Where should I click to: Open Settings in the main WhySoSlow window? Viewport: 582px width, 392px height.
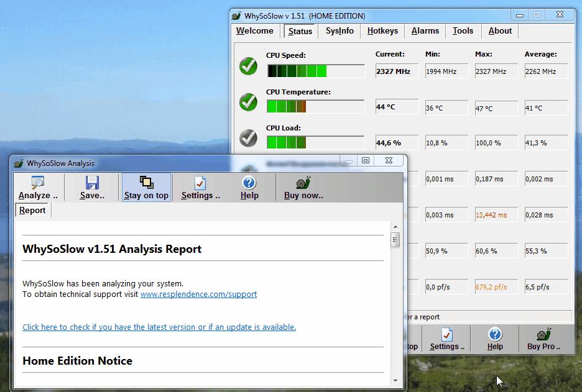(447, 339)
